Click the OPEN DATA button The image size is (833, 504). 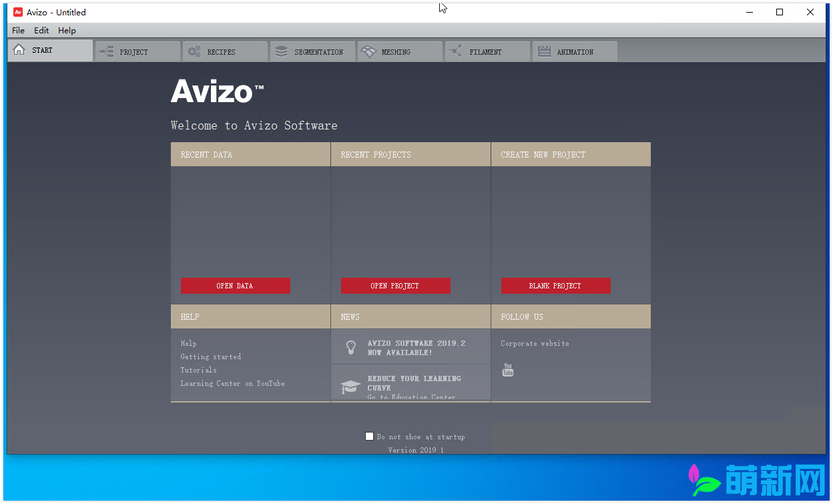[236, 286]
